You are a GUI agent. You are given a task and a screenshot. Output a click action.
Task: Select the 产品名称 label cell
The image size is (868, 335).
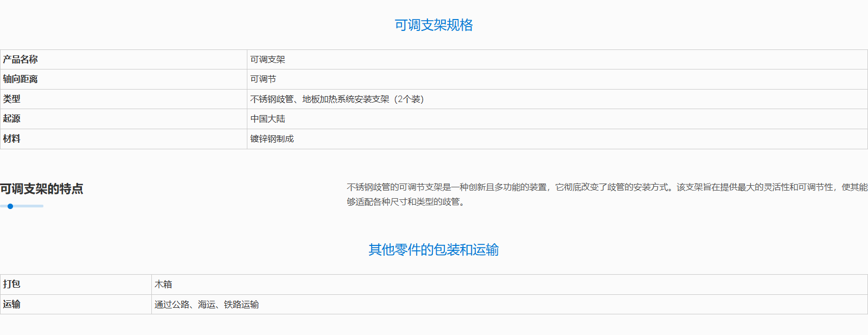(20, 60)
